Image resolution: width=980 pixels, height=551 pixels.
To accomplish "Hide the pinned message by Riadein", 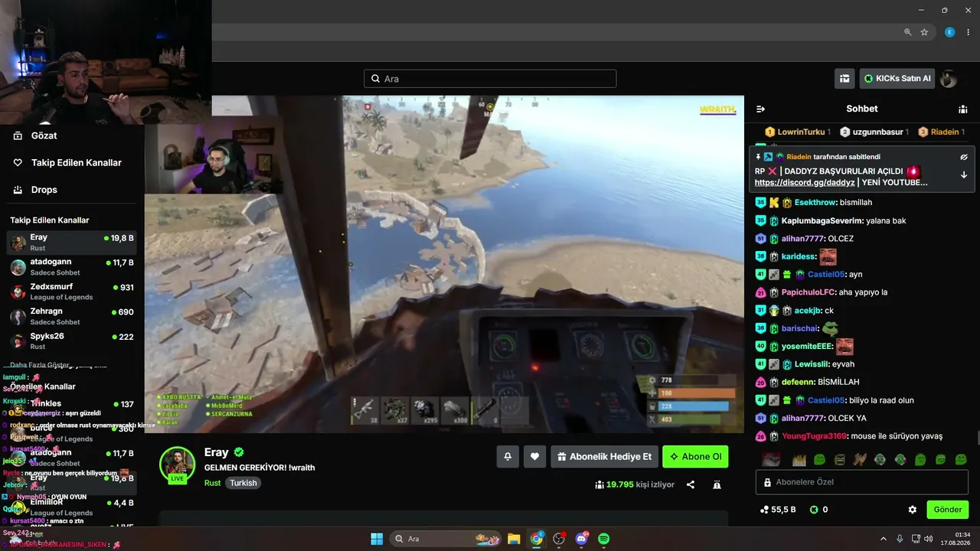I will coord(964,157).
